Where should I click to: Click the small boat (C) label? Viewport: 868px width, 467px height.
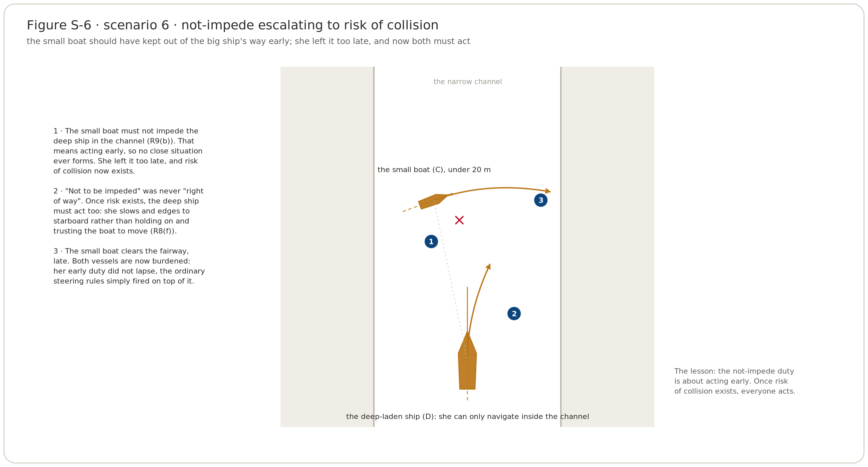tap(434, 170)
